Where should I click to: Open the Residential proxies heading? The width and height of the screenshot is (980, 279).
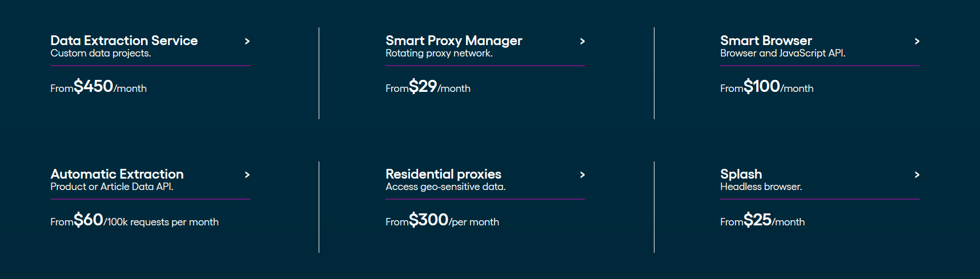pyautogui.click(x=443, y=174)
